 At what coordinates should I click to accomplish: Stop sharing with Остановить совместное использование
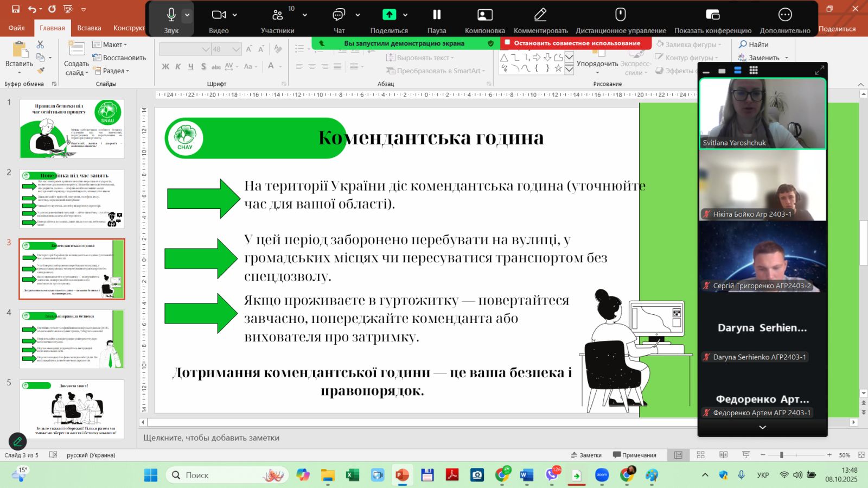coord(576,43)
